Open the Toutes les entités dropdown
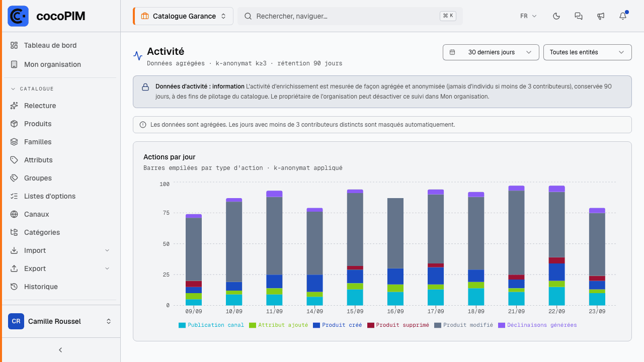644x362 pixels. [x=588, y=52]
